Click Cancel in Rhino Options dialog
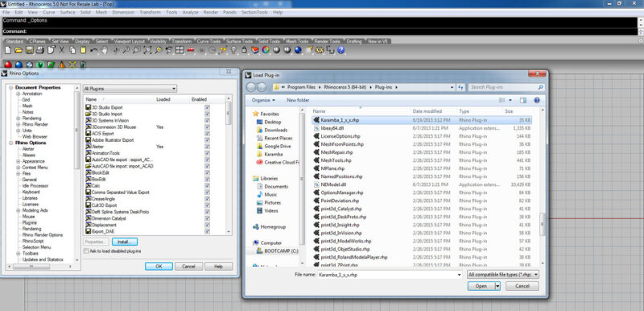644x311 pixels. (188, 266)
